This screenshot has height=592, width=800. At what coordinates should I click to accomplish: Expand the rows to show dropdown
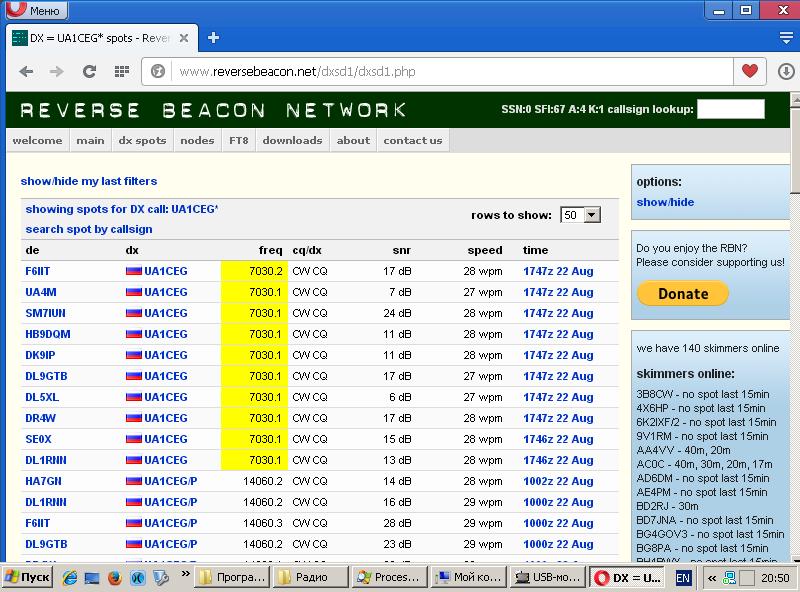580,215
